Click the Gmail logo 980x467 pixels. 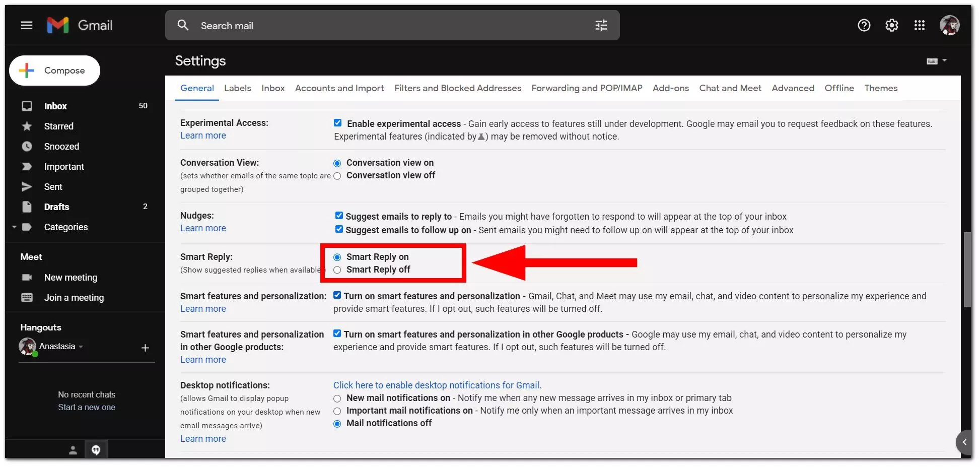tap(80, 25)
